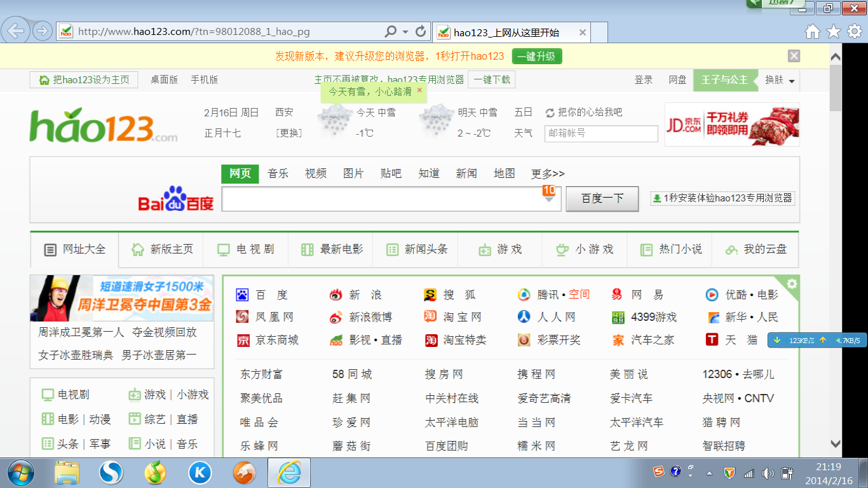Click the 京东商城 icon link
The image size is (868, 488).
(x=243, y=340)
